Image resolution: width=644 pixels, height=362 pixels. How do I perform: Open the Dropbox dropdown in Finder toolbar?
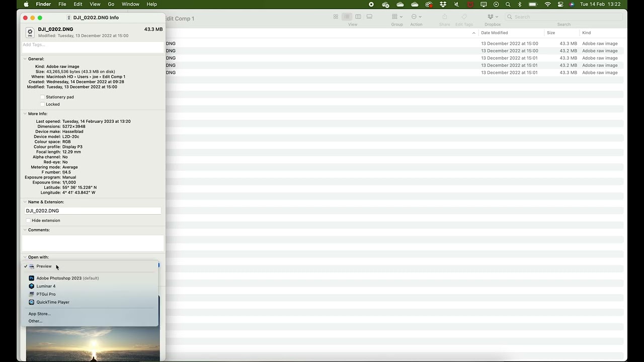pos(493,17)
